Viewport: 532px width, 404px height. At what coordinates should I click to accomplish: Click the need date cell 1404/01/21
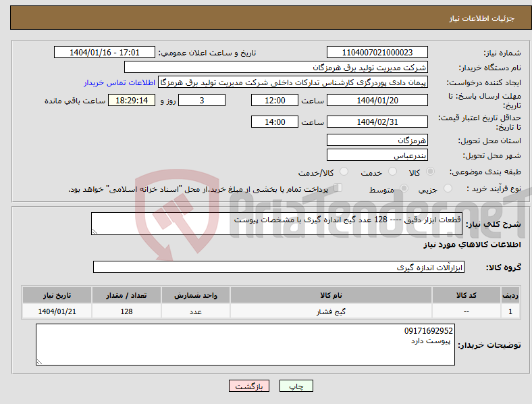click(57, 311)
